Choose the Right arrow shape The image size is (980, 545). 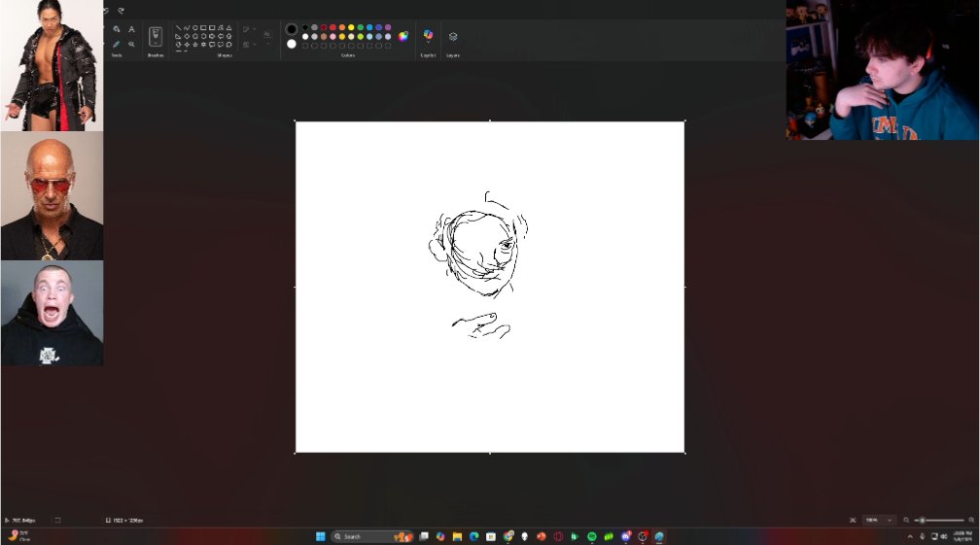pyautogui.click(x=212, y=36)
